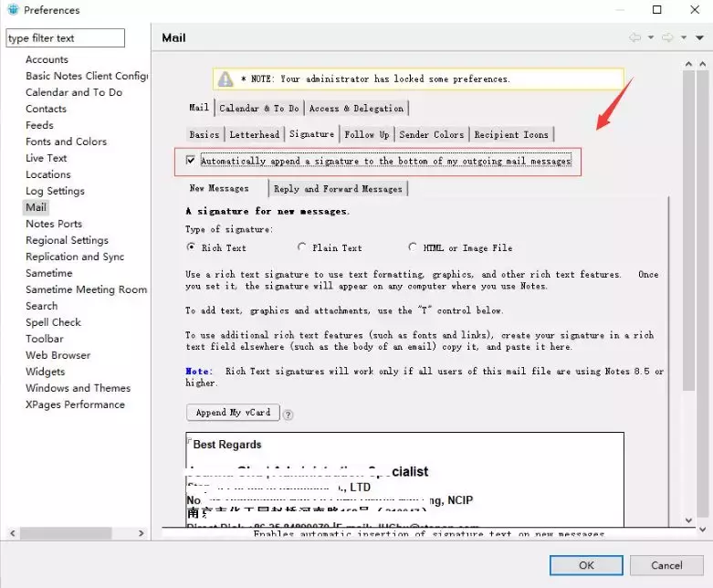
Task: Switch to Reply and Forward Messages tab
Action: coord(338,189)
